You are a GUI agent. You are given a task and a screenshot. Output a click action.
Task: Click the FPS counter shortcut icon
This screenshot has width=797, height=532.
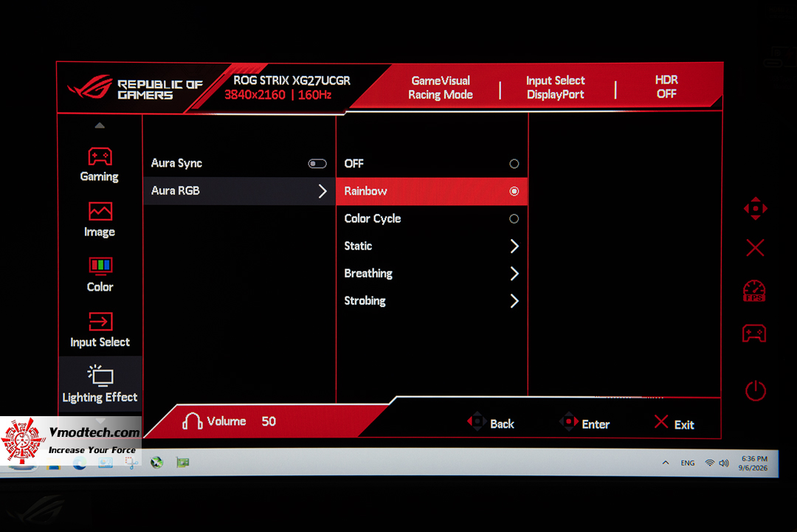(754, 291)
